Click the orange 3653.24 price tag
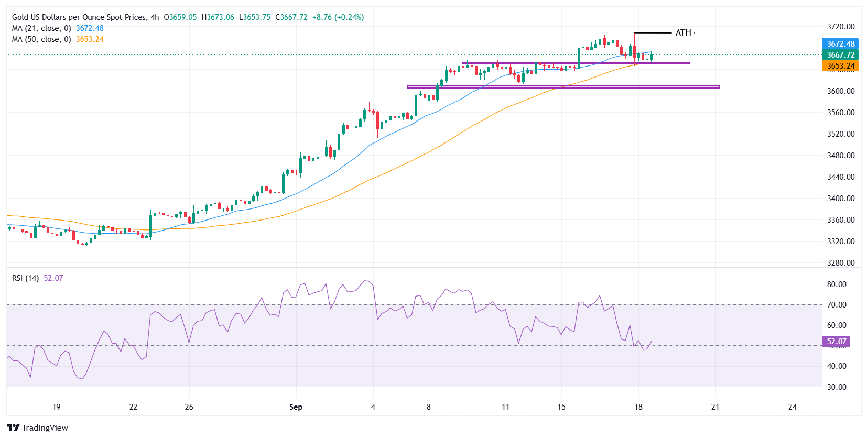The image size is (868, 439). pyautogui.click(x=840, y=66)
